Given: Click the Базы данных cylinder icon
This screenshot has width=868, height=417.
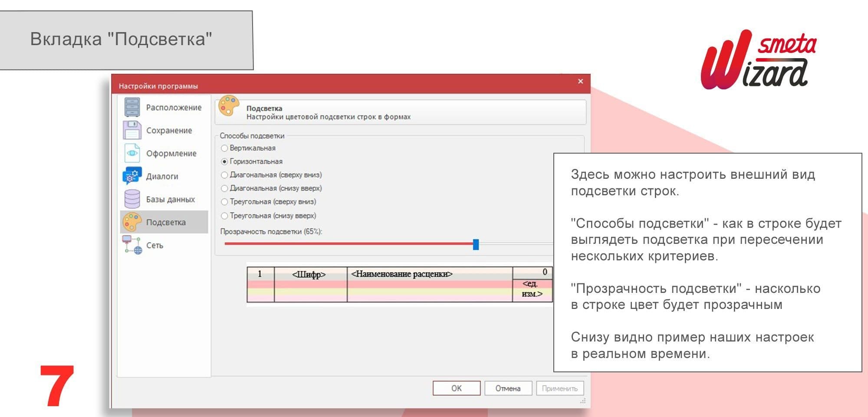Looking at the screenshot, I should point(132,199).
